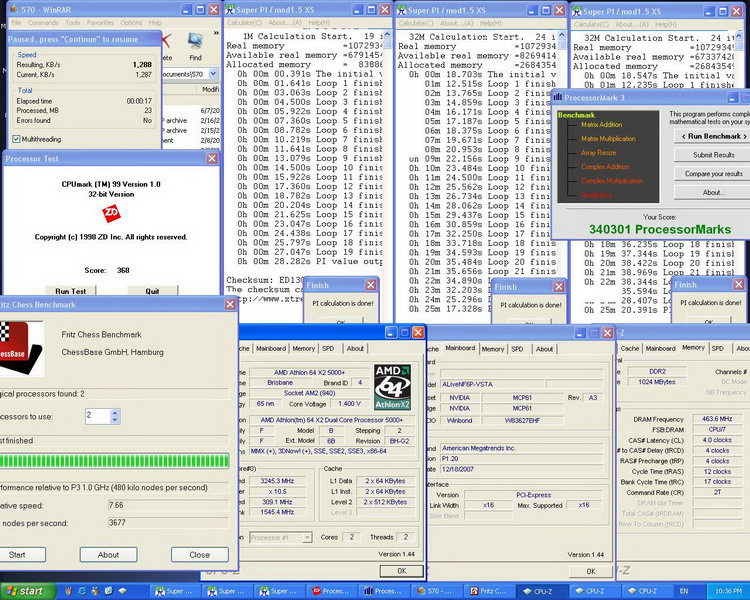Image resolution: width=750 pixels, height=600 pixels.
Task: Select Mainboard tab in the right CPU-Z window
Action: tap(661, 348)
